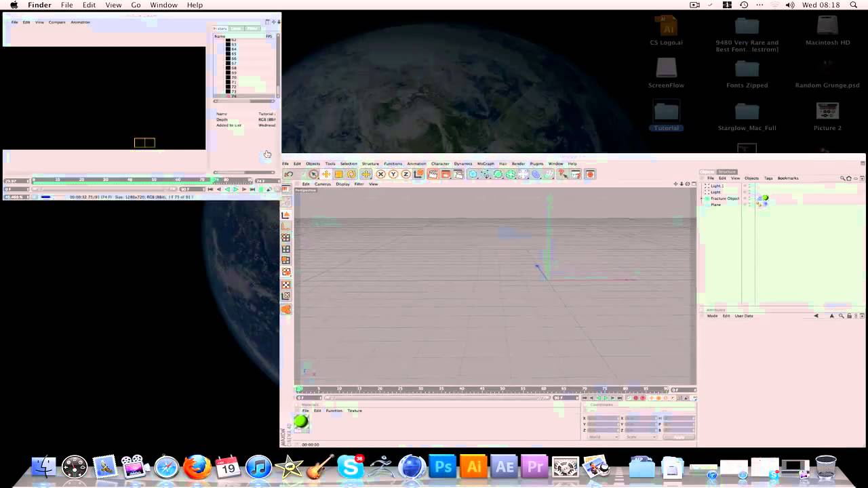
Task: Open the viewport Display menu
Action: pos(342,184)
